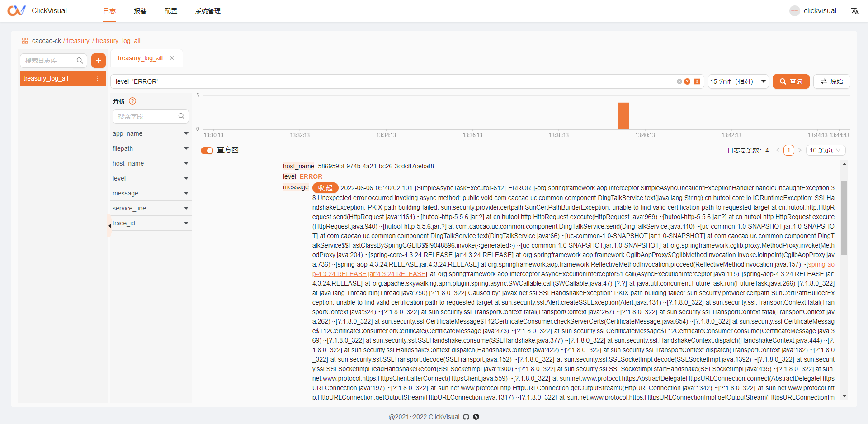Collapse the expanded log message via 收起

tap(325, 188)
